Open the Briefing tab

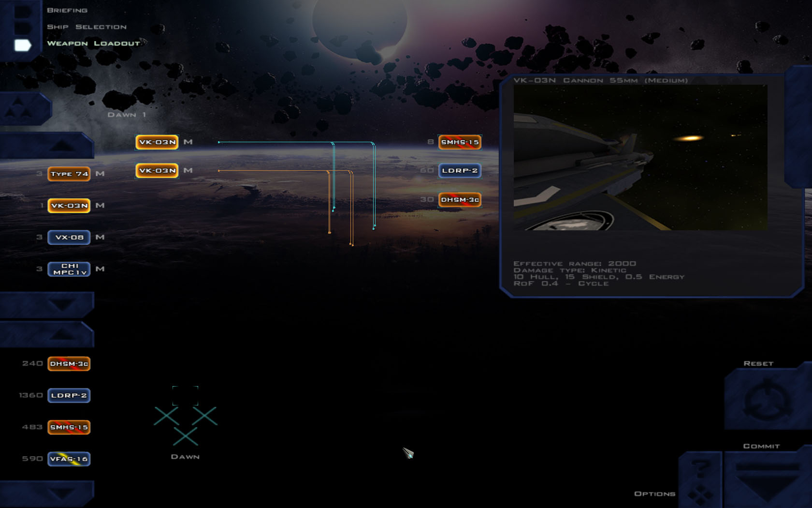click(x=67, y=10)
